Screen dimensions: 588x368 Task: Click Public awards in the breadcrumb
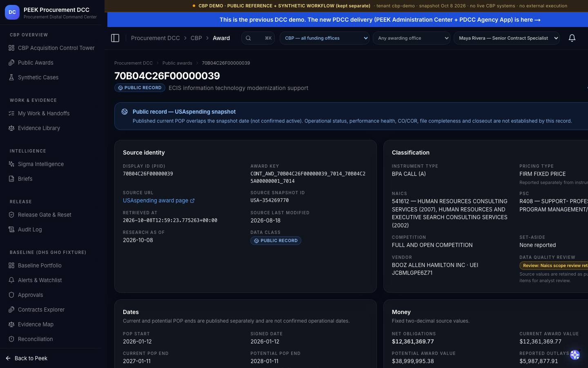pyautogui.click(x=177, y=63)
